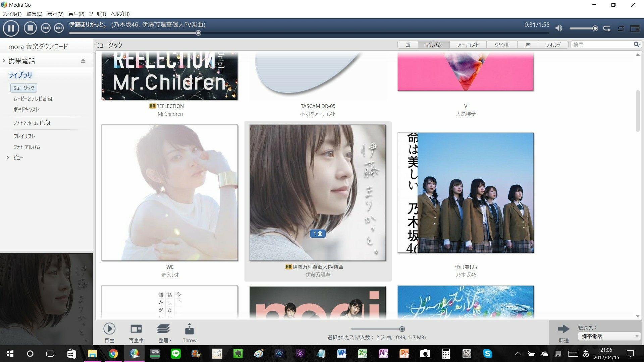Screen dimensions: 644x362
Task: Select the WE album by 家入レオ
Action: tap(170, 193)
